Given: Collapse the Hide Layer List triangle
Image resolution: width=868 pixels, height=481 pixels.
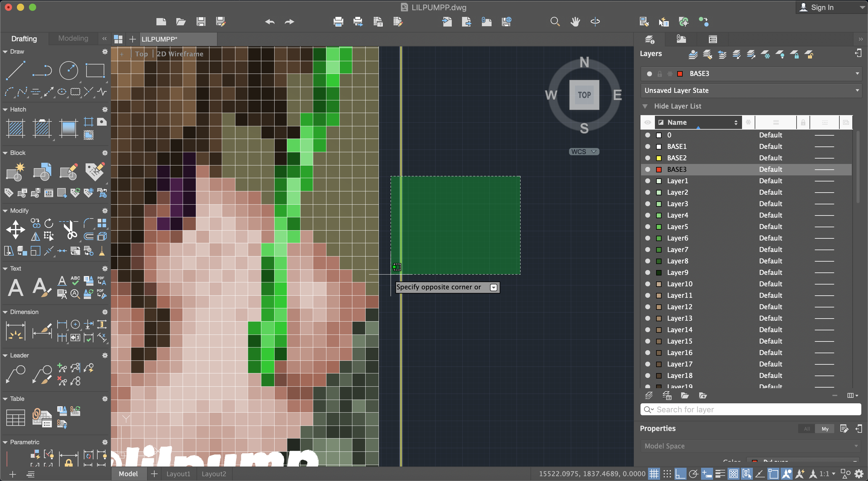Looking at the screenshot, I should point(645,106).
